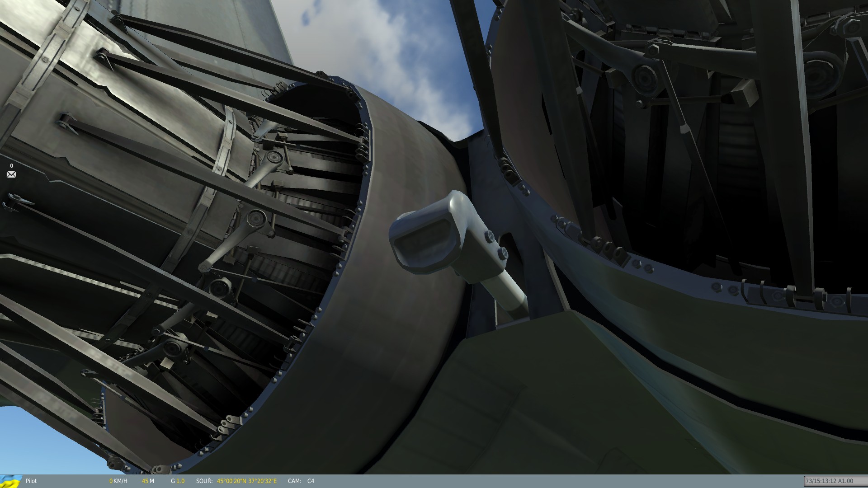Open the messages envelope icon
Image resolution: width=868 pixels, height=488 pixels.
click(x=11, y=174)
